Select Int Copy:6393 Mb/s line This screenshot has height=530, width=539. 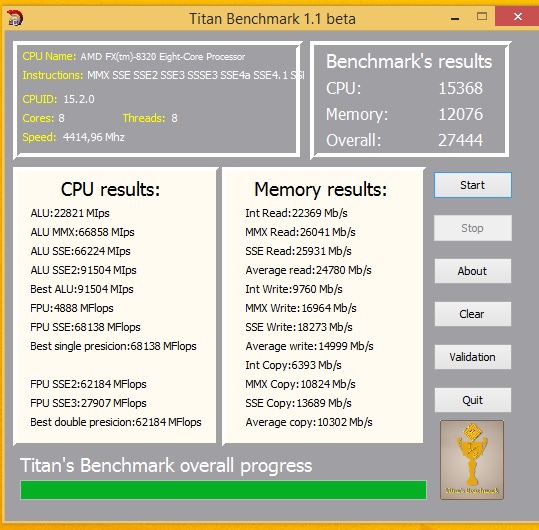(x=294, y=365)
